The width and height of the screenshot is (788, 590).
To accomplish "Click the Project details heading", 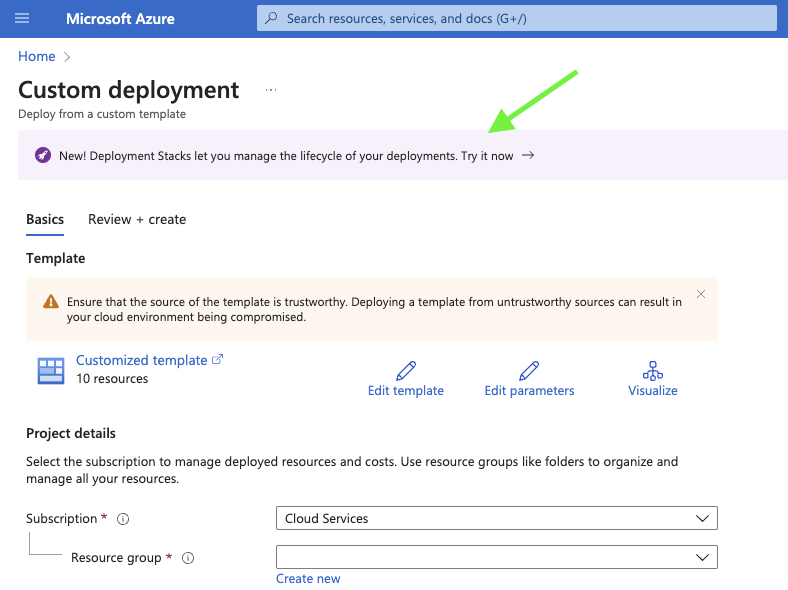I will [71, 433].
